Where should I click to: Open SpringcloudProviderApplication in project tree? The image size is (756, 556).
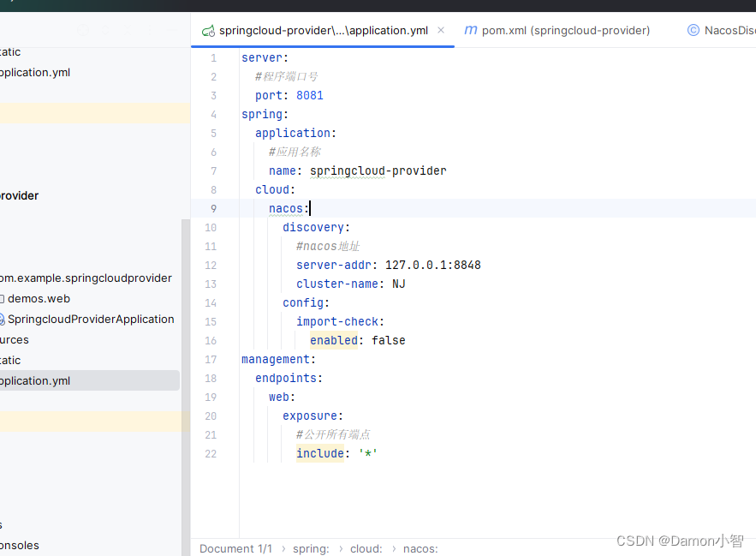[91, 319]
